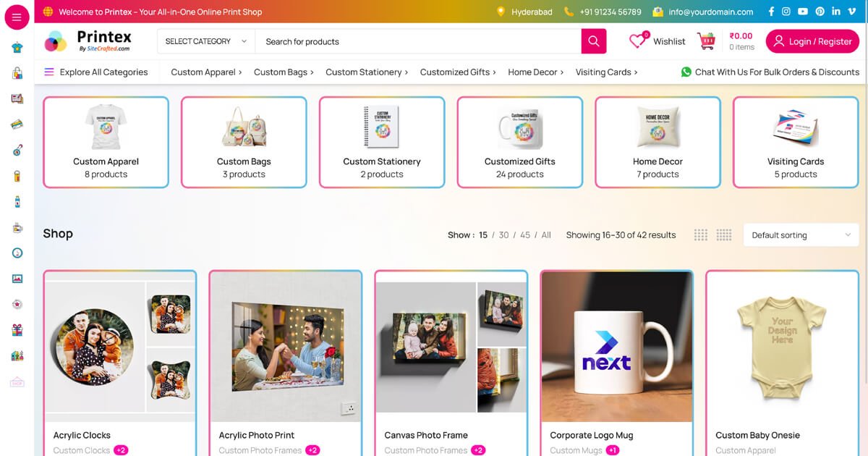The image size is (868, 456).
Task: Click the Search for products field
Action: [418, 41]
